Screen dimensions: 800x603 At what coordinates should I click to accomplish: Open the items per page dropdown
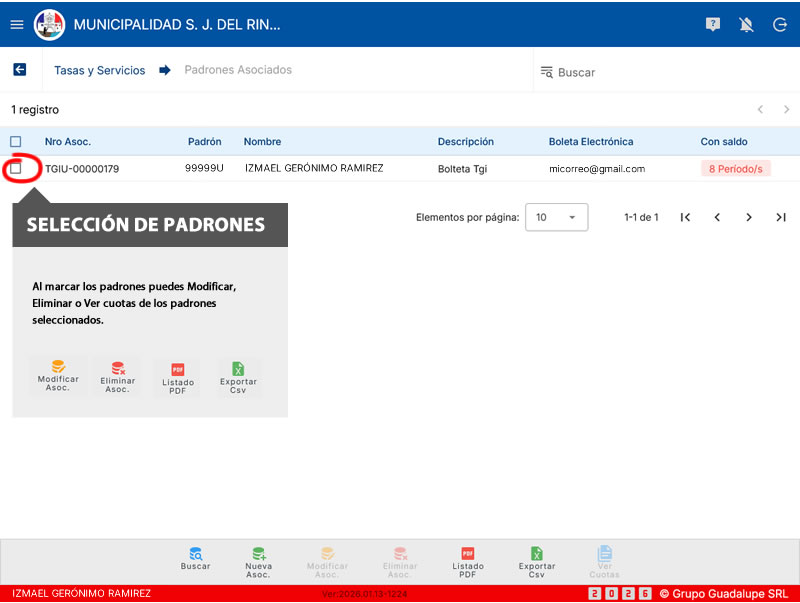point(556,217)
